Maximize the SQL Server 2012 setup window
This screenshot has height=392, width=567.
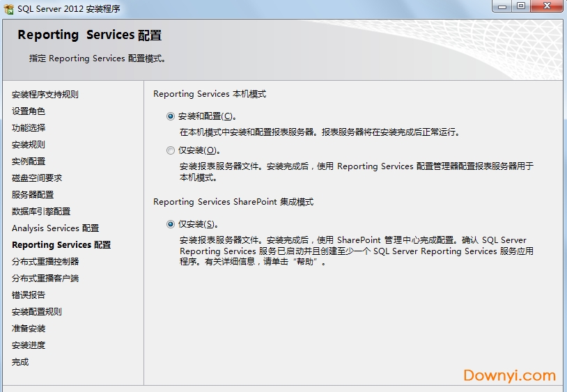521,6
